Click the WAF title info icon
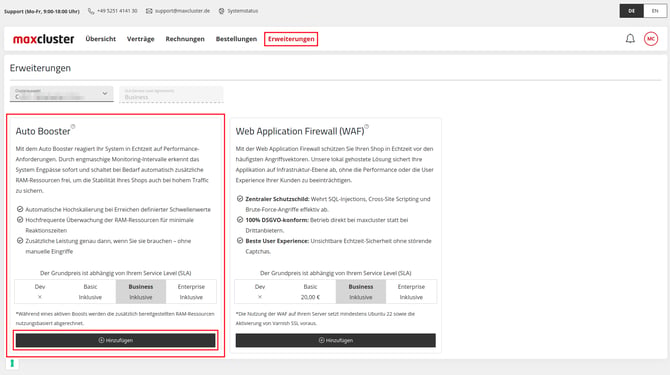 click(x=367, y=126)
